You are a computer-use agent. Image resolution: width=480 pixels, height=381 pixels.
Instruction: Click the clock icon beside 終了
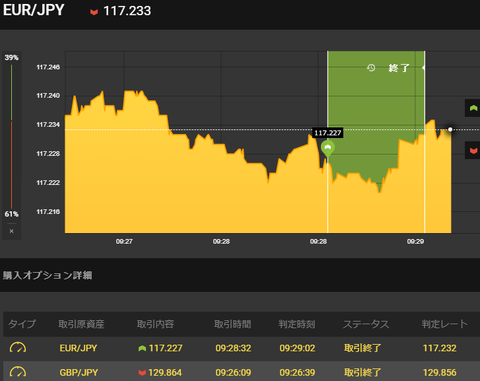[371, 68]
